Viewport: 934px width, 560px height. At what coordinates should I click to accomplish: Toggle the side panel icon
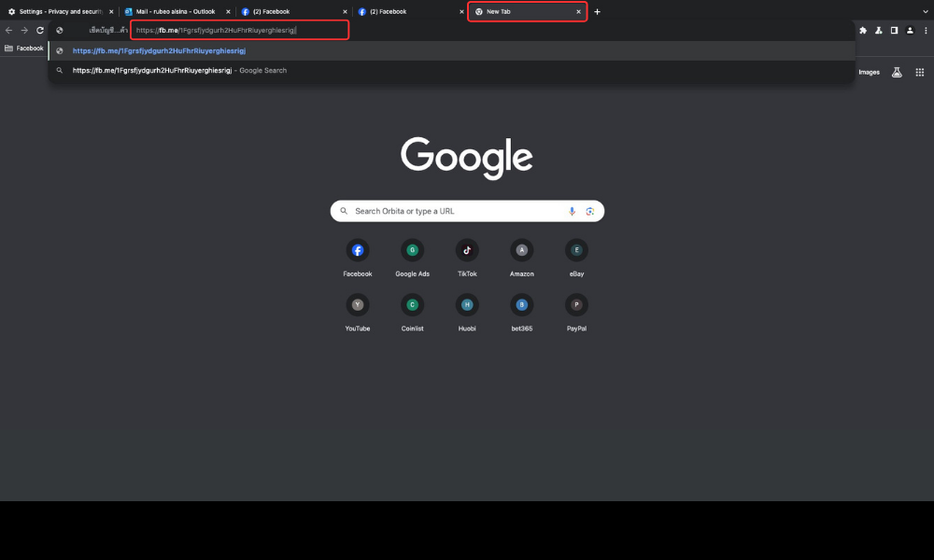(894, 31)
